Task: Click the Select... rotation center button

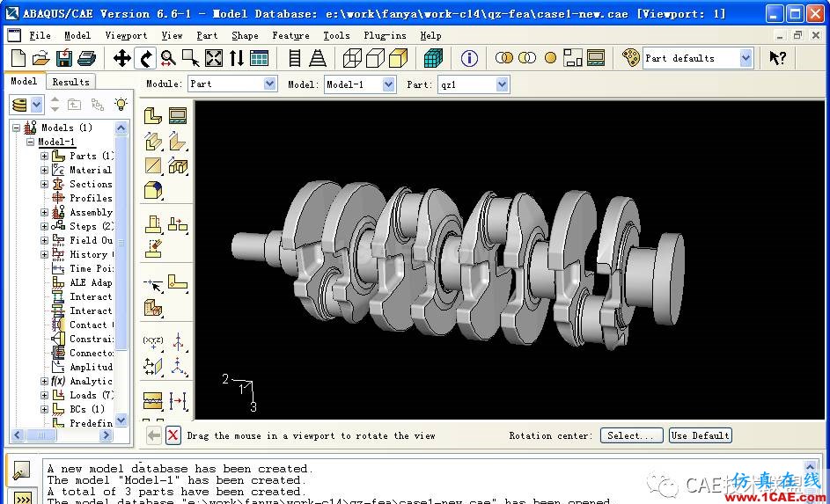Action: click(x=631, y=435)
